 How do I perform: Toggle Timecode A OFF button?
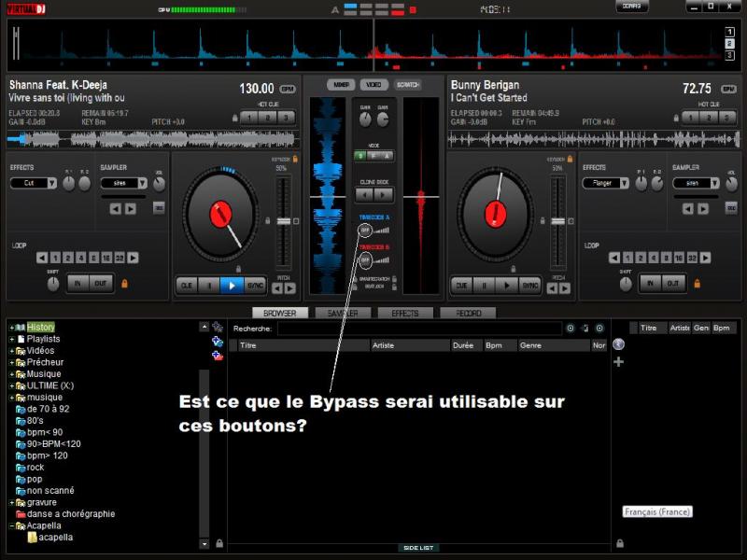365,231
